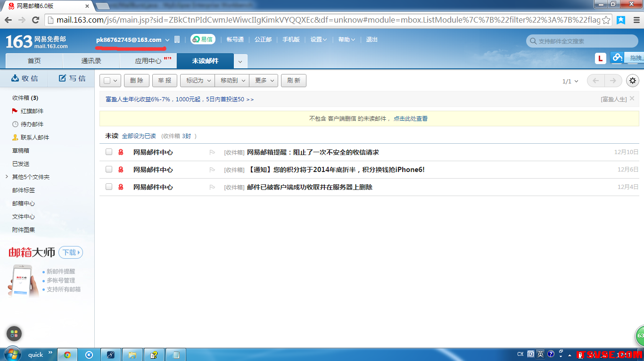This screenshot has width=644, height=361.
Task: Open the 移动到 dropdown
Action: point(231,81)
